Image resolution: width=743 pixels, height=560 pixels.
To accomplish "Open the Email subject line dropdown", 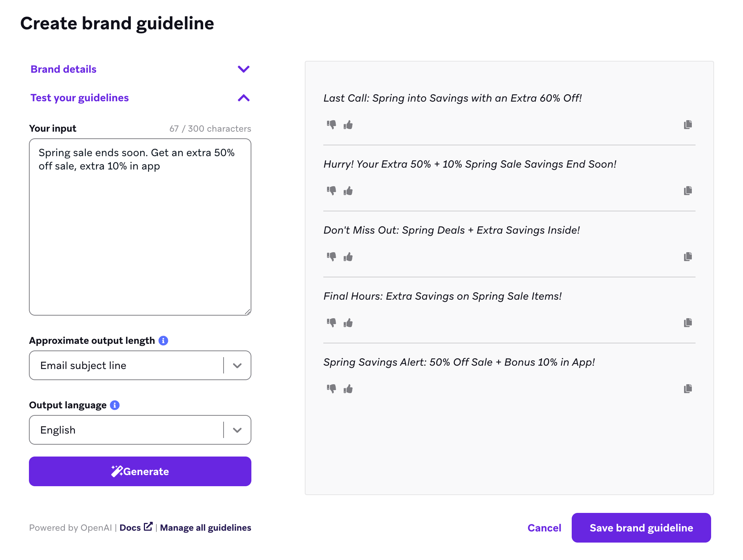I will coord(237,366).
